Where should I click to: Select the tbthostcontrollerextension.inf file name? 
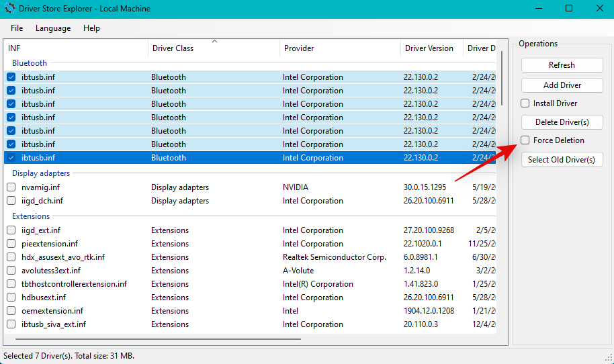(x=74, y=284)
